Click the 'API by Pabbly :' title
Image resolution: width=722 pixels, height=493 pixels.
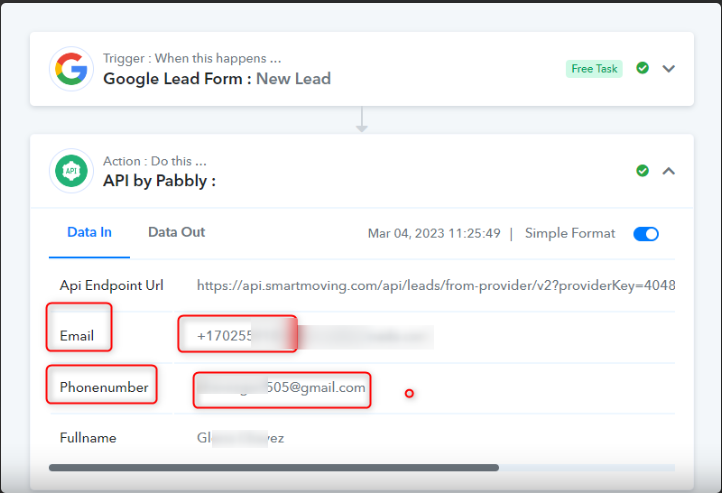pyautogui.click(x=159, y=180)
